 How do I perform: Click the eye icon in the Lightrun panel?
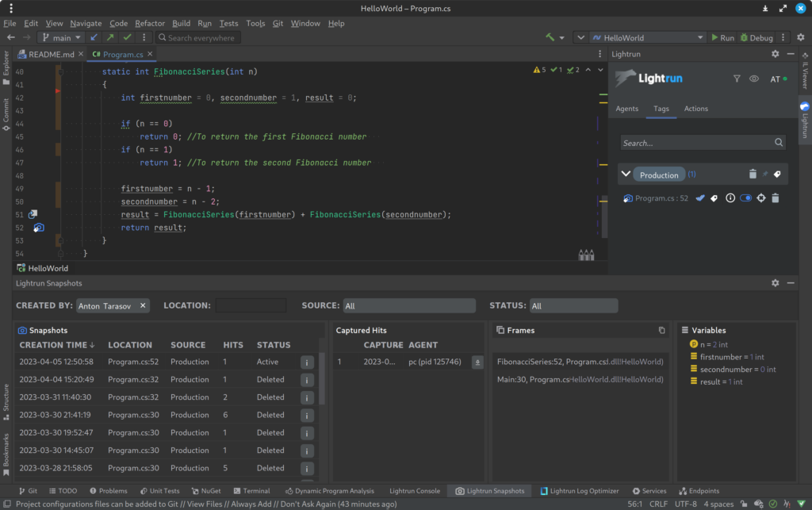tap(754, 79)
